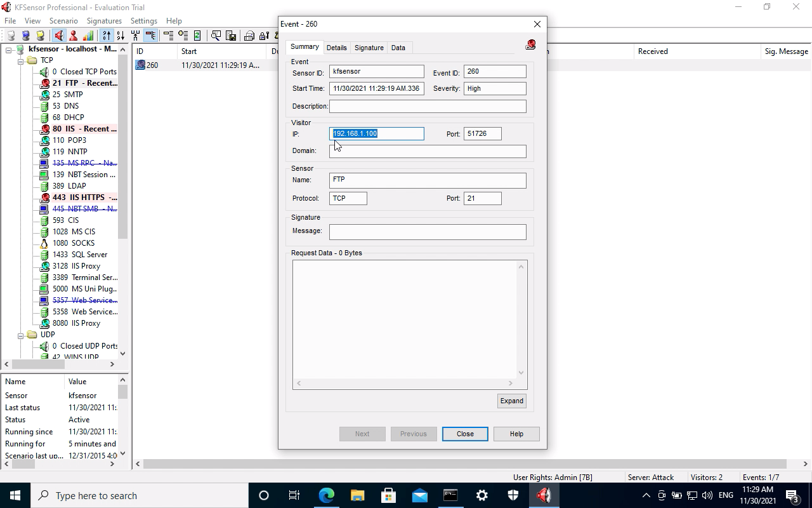The height and width of the screenshot is (508, 812).
Task: Open the Signatures menu
Action: pyautogui.click(x=104, y=20)
